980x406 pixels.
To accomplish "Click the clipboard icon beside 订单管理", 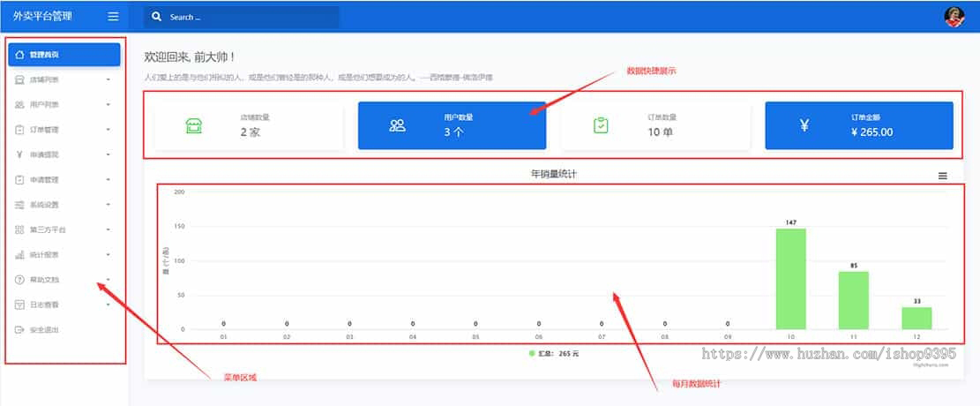I will tap(19, 130).
